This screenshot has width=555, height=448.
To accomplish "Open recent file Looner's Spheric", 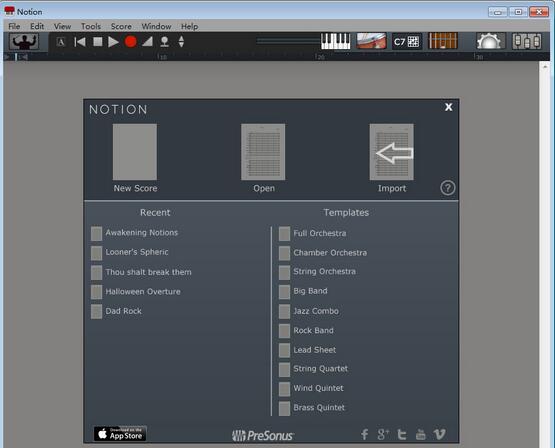I will (130, 252).
